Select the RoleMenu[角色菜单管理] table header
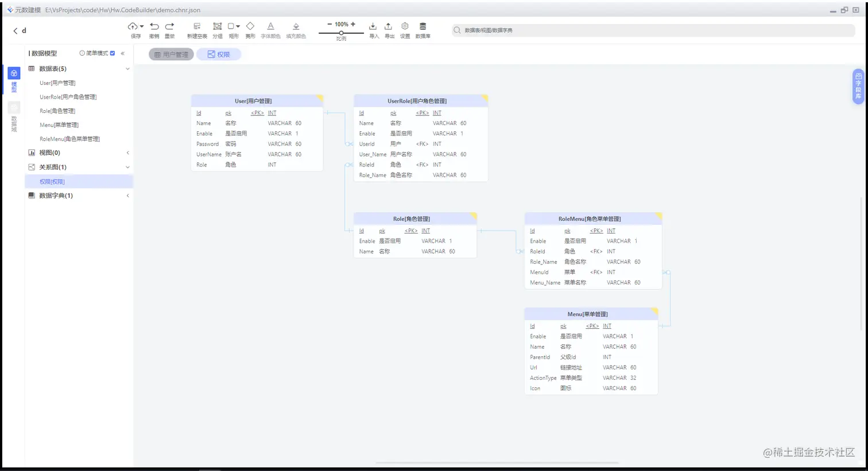Screen dimensions: 868x471 click(x=593, y=219)
